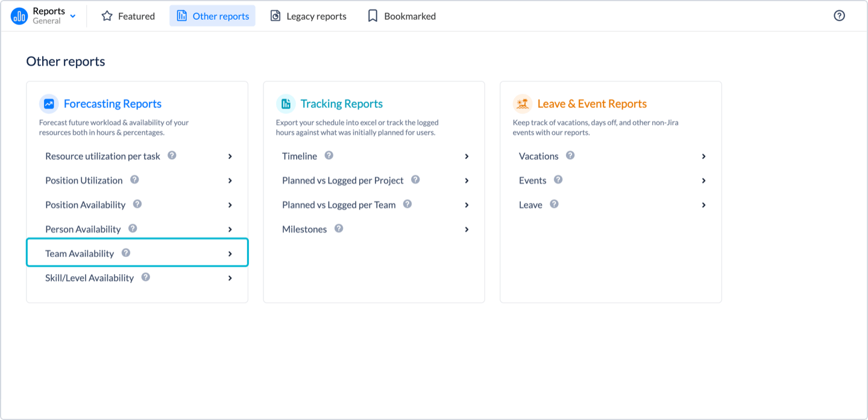Open Planned vs Logged per Project report
This screenshot has height=420, width=868.
[342, 180]
